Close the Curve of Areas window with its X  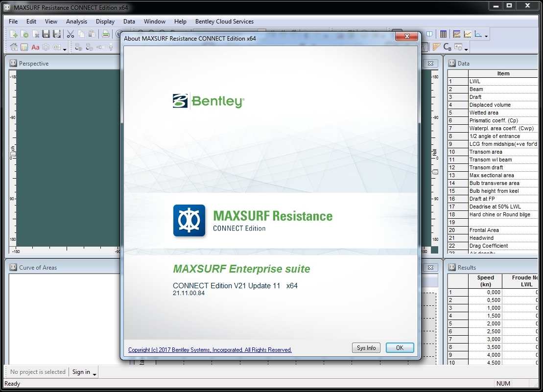430,267
